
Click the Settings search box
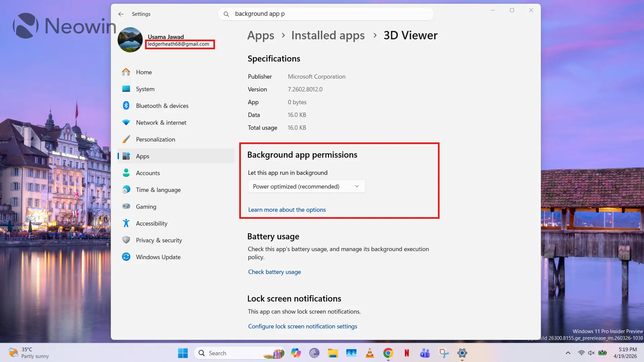click(326, 14)
